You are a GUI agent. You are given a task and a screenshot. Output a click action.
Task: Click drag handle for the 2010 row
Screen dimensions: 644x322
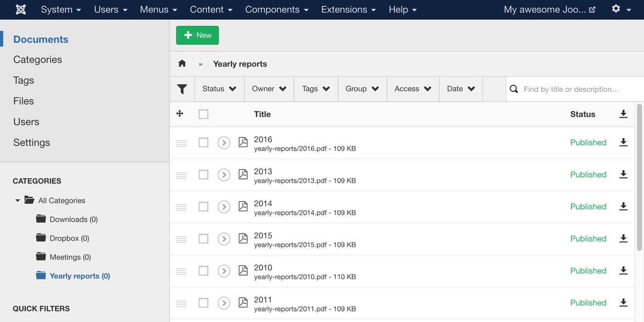click(x=181, y=271)
